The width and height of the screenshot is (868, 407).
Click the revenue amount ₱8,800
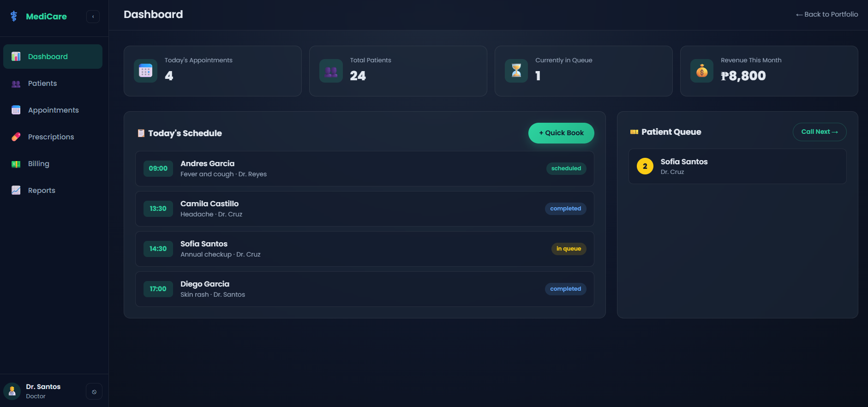743,76
